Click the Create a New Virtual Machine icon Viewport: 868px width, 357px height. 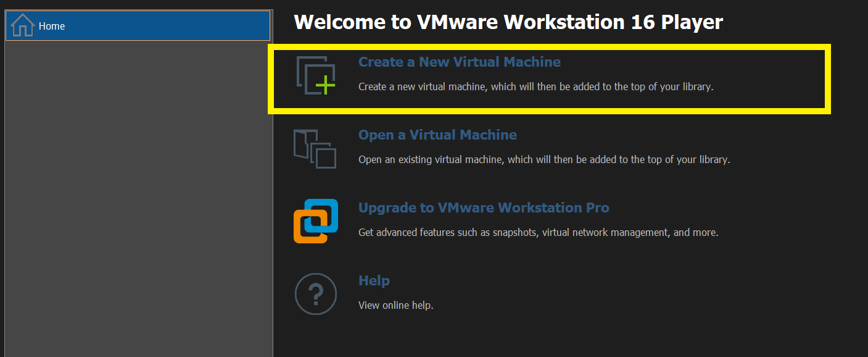click(x=315, y=75)
